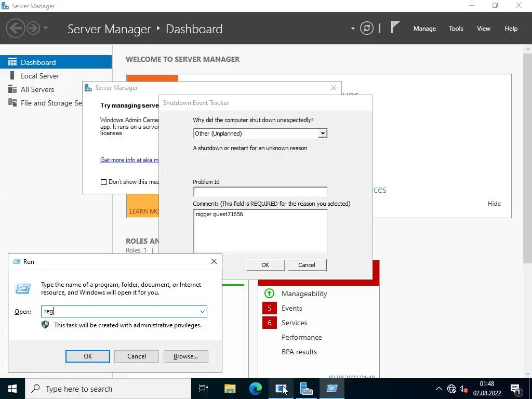532x399 pixels.
Task: Click OK in the Run dialog
Action: click(x=87, y=356)
